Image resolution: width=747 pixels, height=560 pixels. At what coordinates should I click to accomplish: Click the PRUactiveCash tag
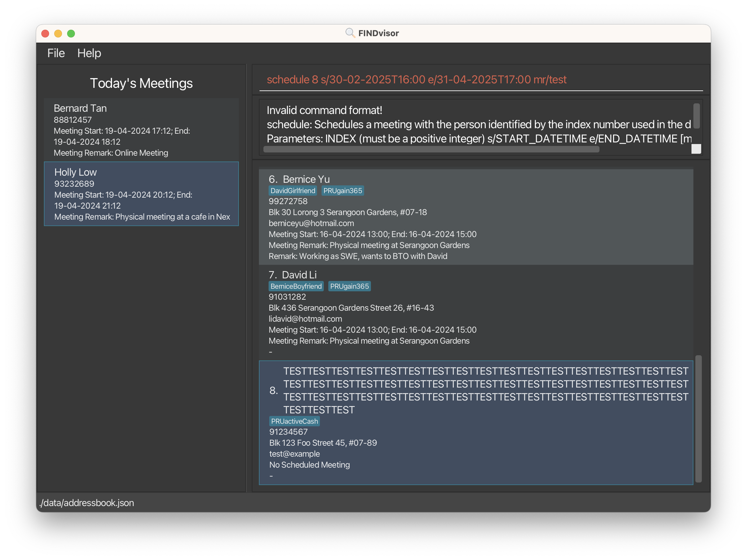click(294, 421)
